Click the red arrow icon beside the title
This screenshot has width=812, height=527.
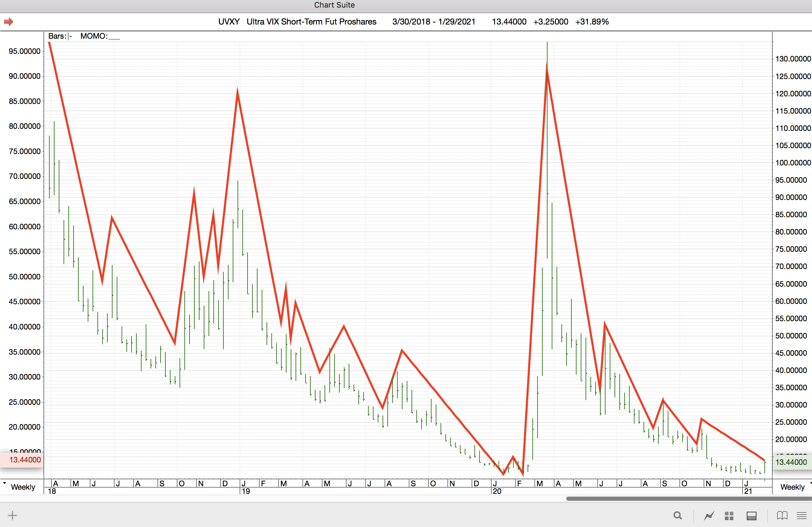pos(9,22)
